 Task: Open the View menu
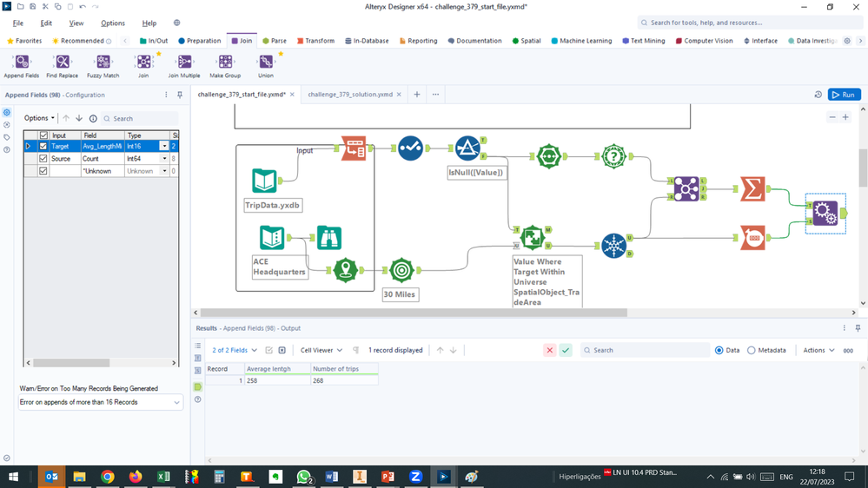point(76,23)
